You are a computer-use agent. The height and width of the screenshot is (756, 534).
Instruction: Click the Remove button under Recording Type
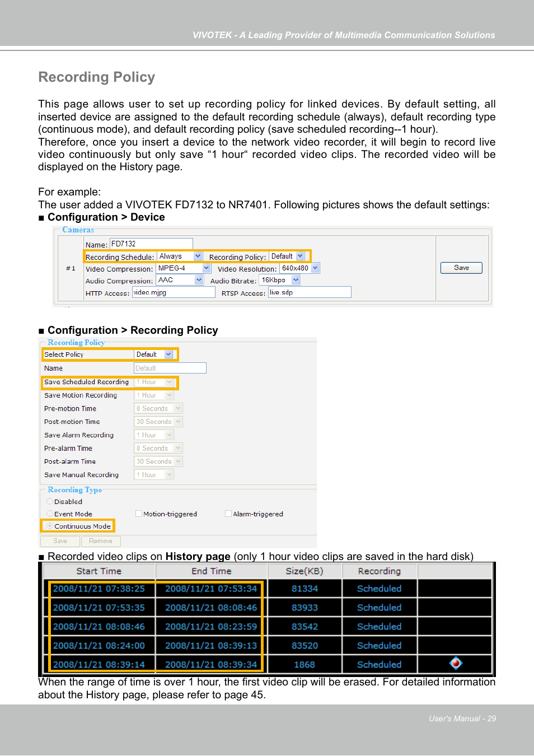(101, 541)
